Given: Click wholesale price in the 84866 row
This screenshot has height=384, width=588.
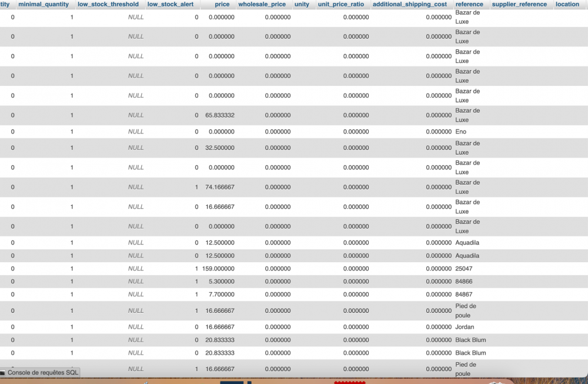Looking at the screenshot, I should (x=278, y=281).
